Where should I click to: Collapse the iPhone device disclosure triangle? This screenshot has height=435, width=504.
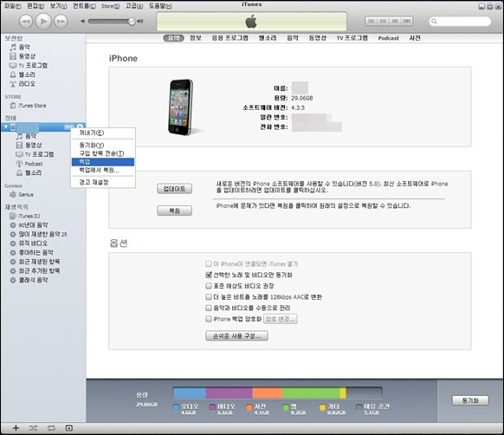[x=6, y=127]
